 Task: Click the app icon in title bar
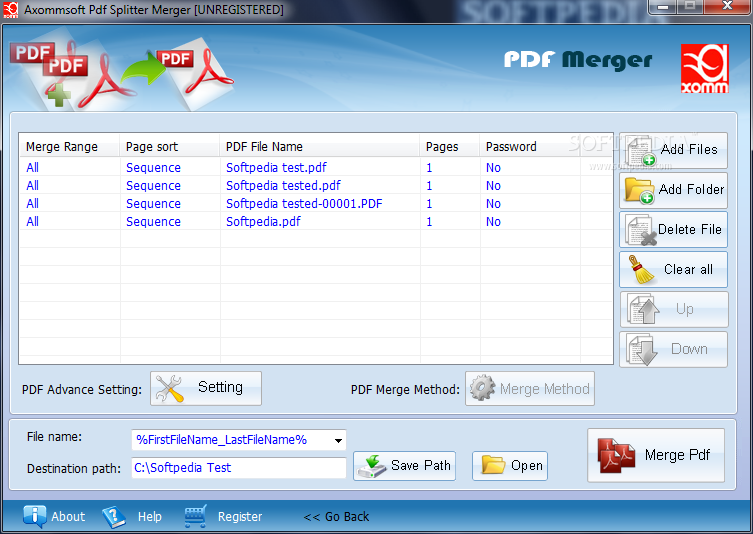(x=11, y=10)
